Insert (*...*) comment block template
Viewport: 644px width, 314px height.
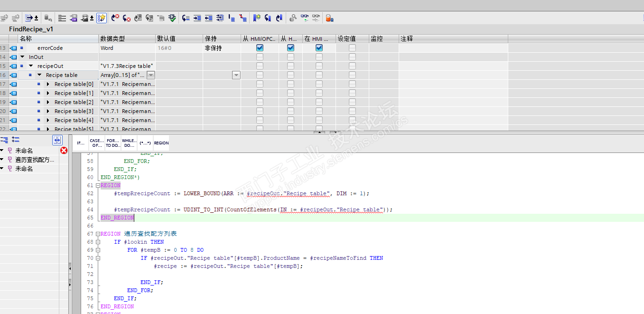(145, 143)
